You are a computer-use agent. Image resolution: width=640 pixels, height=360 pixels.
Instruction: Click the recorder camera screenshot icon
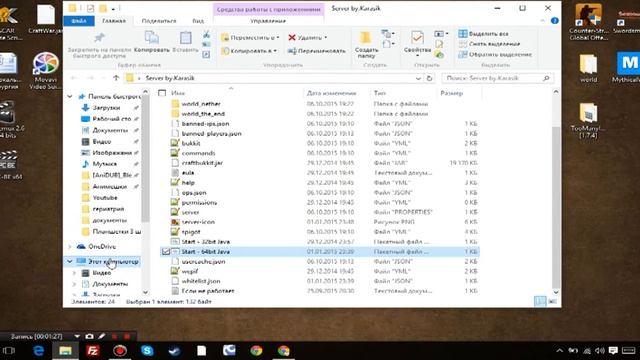pos(89,336)
